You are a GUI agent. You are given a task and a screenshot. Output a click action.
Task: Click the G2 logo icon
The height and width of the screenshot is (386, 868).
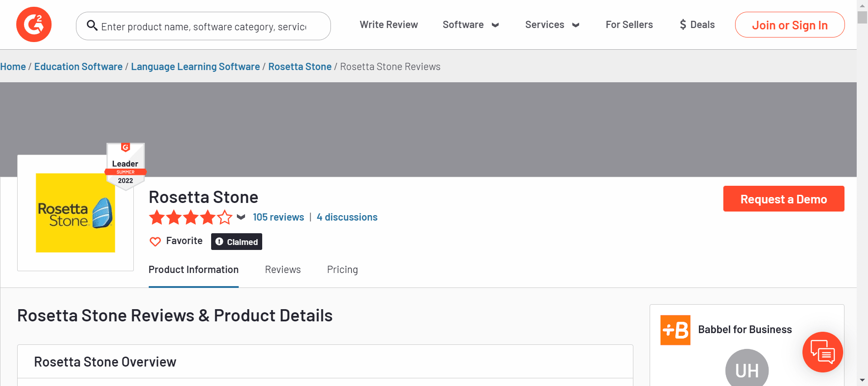click(34, 24)
